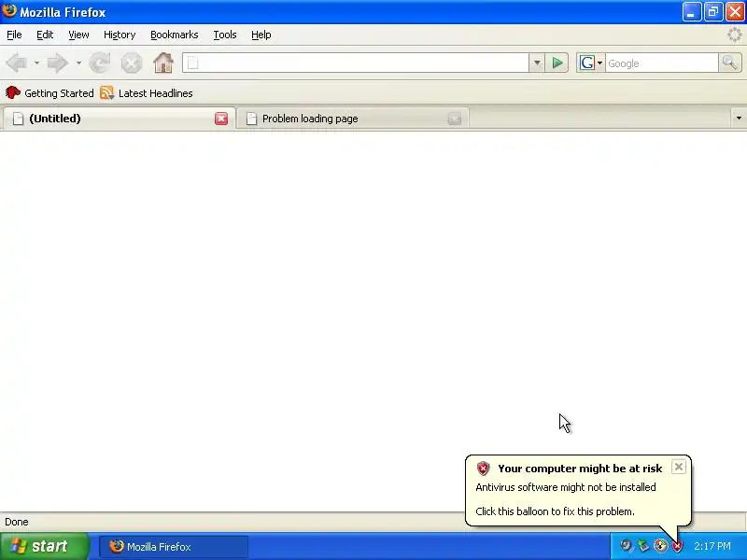Click the Firefox icon in the title bar
Image resolution: width=747 pixels, height=560 pixels.
(x=9, y=10)
